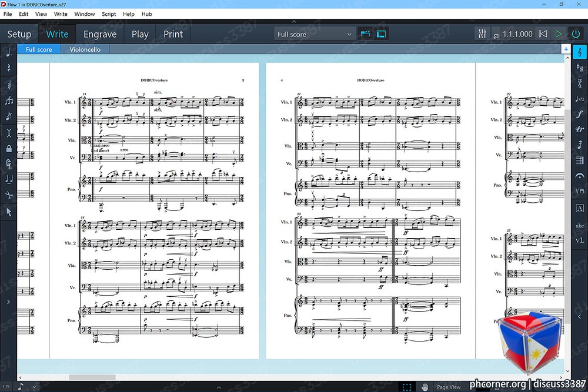The width and height of the screenshot is (588, 392).
Task: Open Playing Techniques panel
Action: click(x=579, y=191)
